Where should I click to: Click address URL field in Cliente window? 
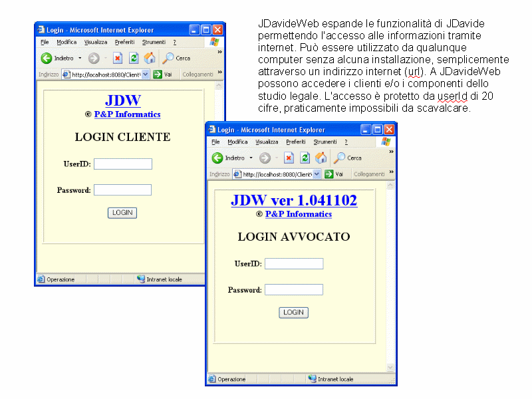(x=106, y=74)
